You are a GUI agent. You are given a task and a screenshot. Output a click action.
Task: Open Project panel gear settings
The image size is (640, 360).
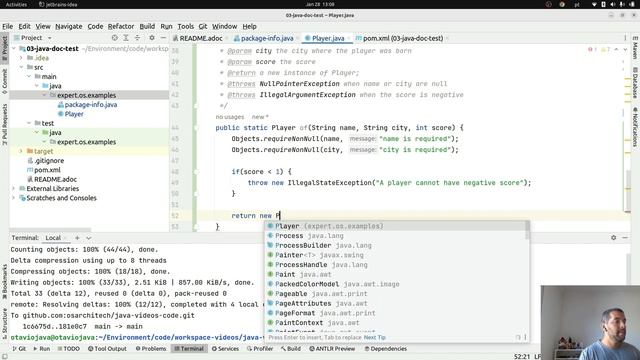click(152, 38)
